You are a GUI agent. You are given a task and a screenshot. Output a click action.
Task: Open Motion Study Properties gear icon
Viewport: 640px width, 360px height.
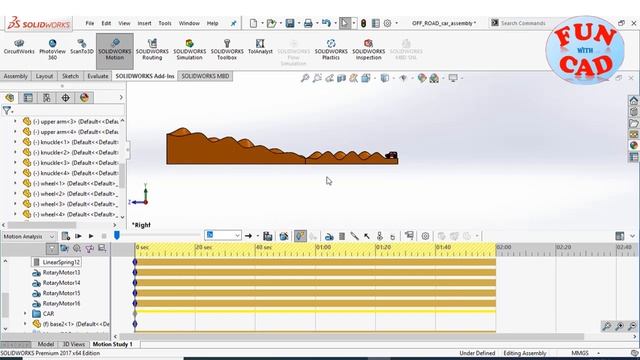(425, 236)
